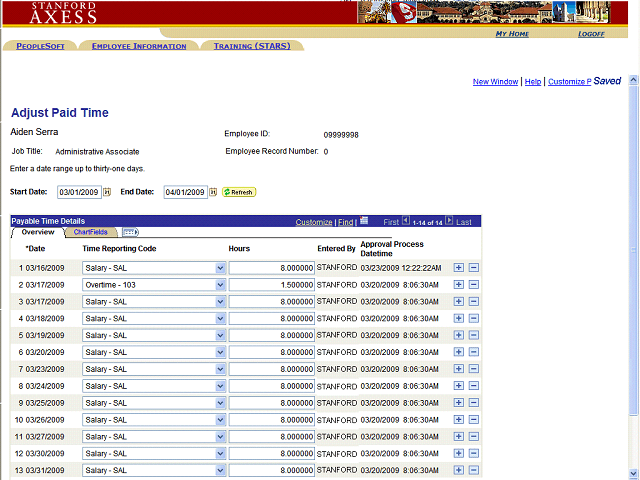Click the show all columns tab icon
640x480 pixels.
point(130,232)
